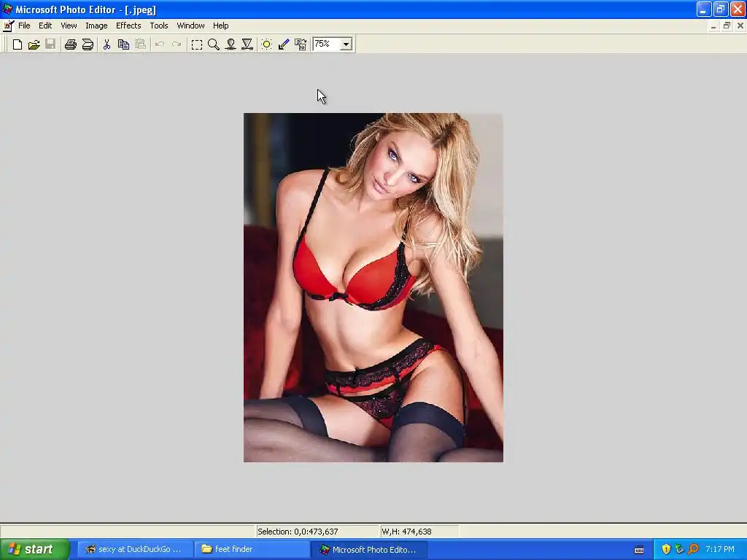Click the Redo arrow icon
The height and width of the screenshot is (560, 747).
point(177,44)
